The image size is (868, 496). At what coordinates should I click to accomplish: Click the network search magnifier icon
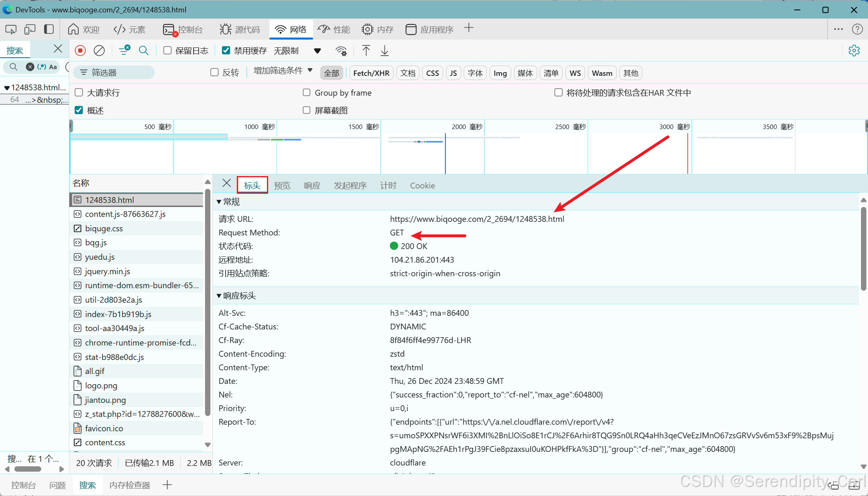coord(144,50)
